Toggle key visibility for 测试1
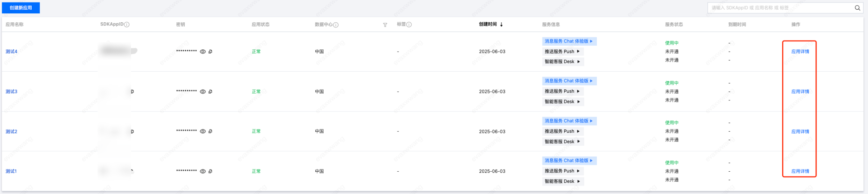Viewport: 868px width, 194px height. (x=203, y=171)
